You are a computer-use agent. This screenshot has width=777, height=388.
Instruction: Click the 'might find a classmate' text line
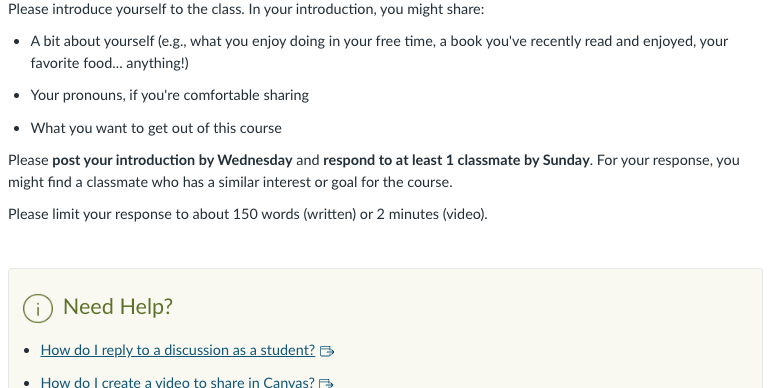(x=230, y=182)
